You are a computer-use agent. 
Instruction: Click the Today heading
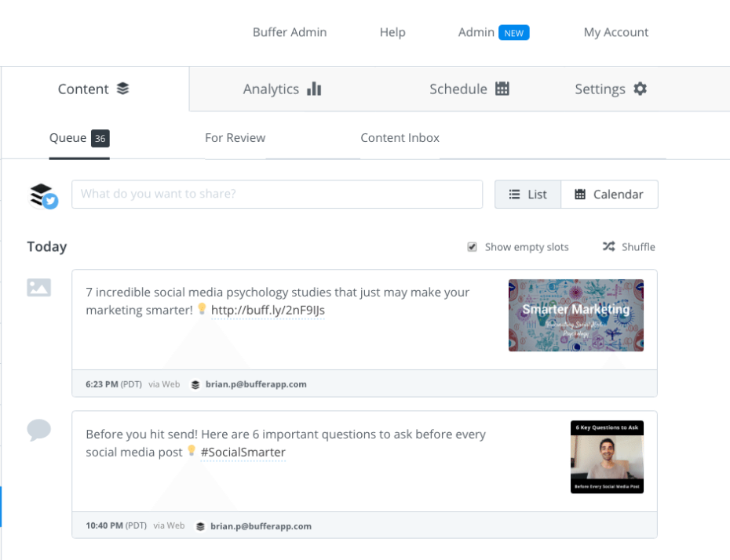click(x=47, y=246)
